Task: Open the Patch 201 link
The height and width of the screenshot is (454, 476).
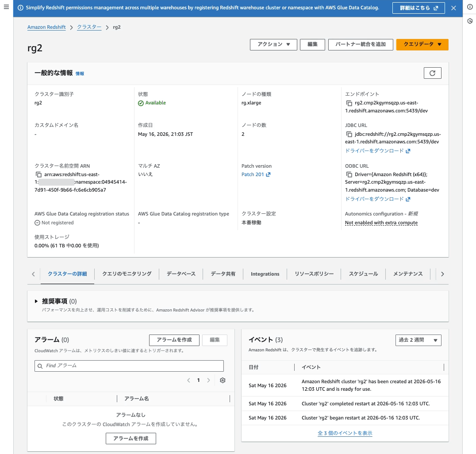Action: tap(256, 174)
